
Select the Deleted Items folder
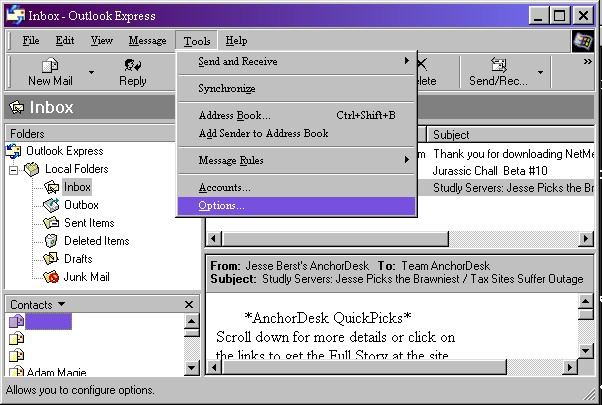96,241
